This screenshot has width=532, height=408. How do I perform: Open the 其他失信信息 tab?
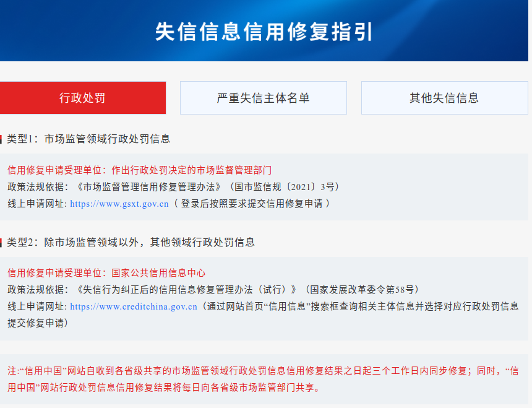(x=444, y=98)
